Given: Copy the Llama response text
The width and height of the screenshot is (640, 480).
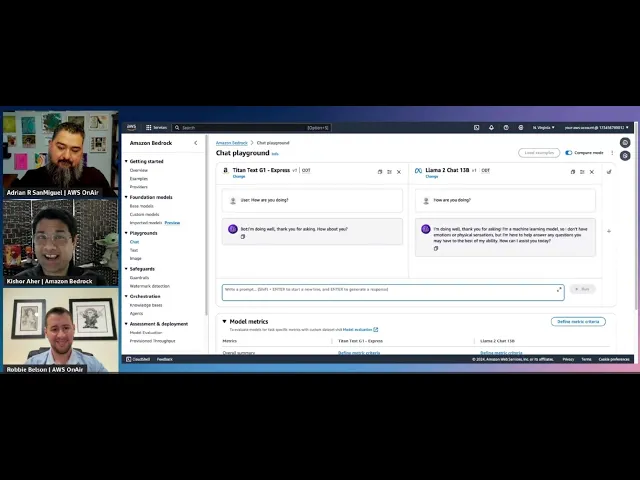Looking at the screenshot, I should coord(436,248).
